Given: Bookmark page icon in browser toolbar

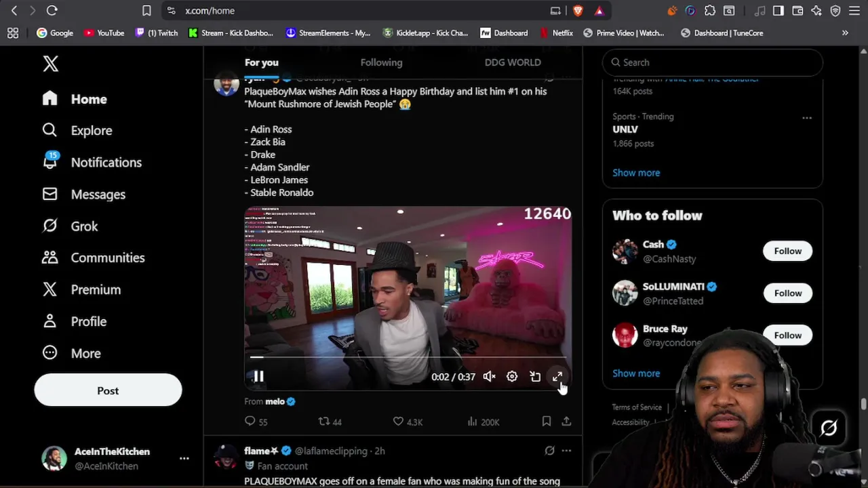Looking at the screenshot, I should [146, 11].
